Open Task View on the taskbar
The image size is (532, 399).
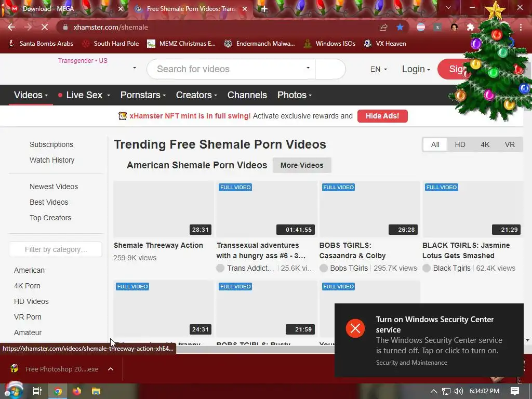(37, 391)
